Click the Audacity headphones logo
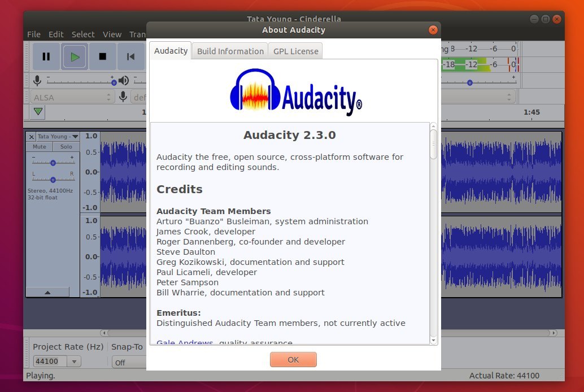584x392 pixels. (x=255, y=90)
